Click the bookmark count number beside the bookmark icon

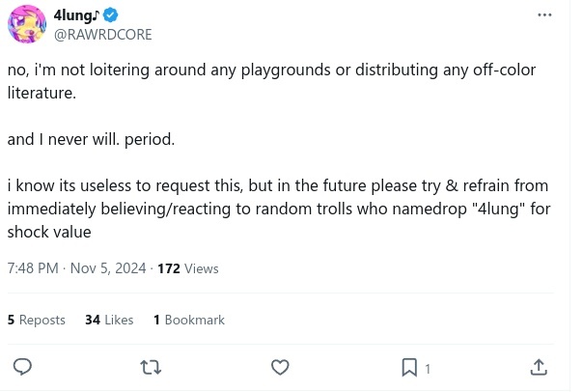pyautogui.click(x=428, y=369)
